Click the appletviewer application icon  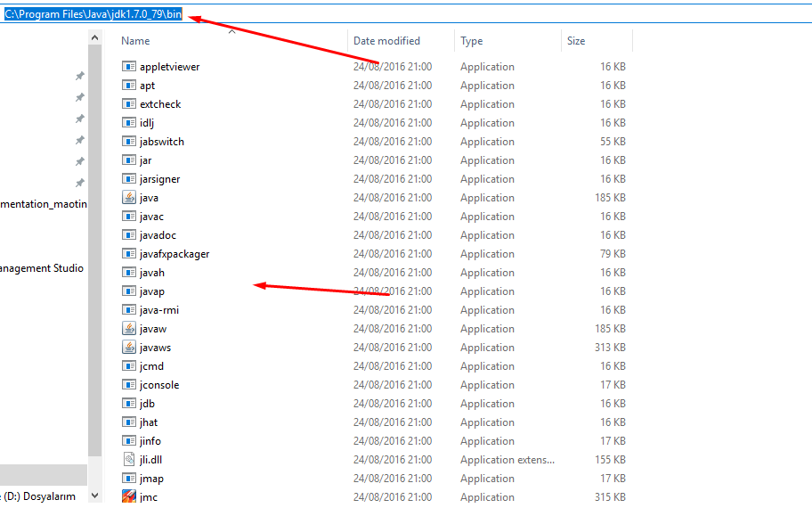coord(129,66)
